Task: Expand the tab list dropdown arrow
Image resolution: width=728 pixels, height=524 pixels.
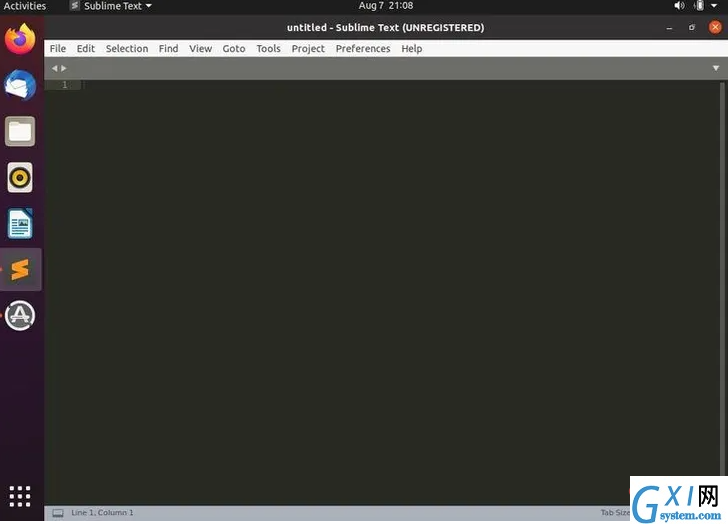Action: click(x=716, y=68)
